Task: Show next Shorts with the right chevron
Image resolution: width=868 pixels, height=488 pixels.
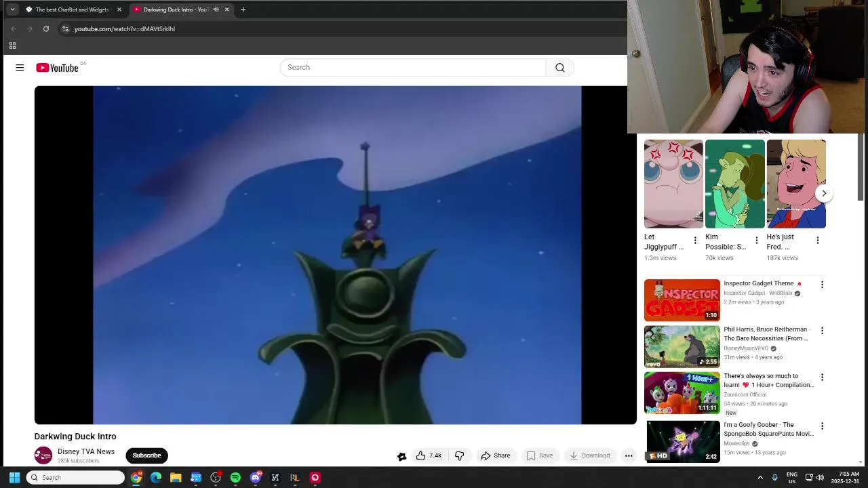Action: pyautogui.click(x=824, y=193)
